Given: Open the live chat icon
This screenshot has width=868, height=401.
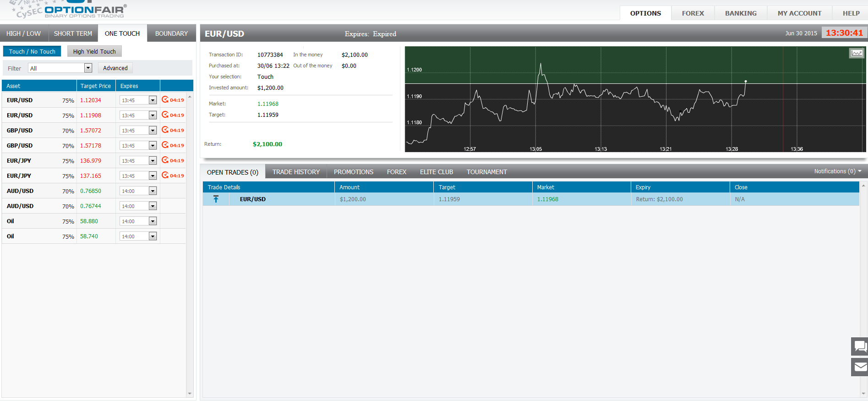Looking at the screenshot, I should 860,346.
